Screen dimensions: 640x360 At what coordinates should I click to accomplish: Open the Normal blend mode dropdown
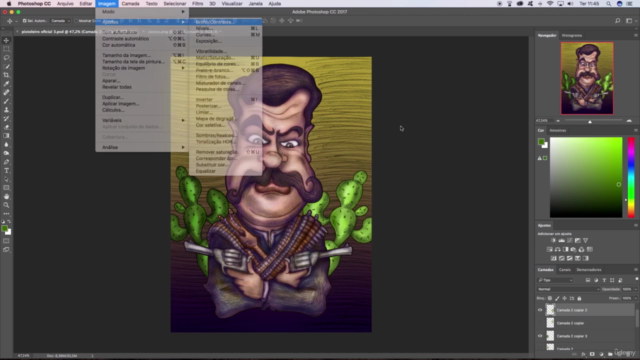[569, 289]
